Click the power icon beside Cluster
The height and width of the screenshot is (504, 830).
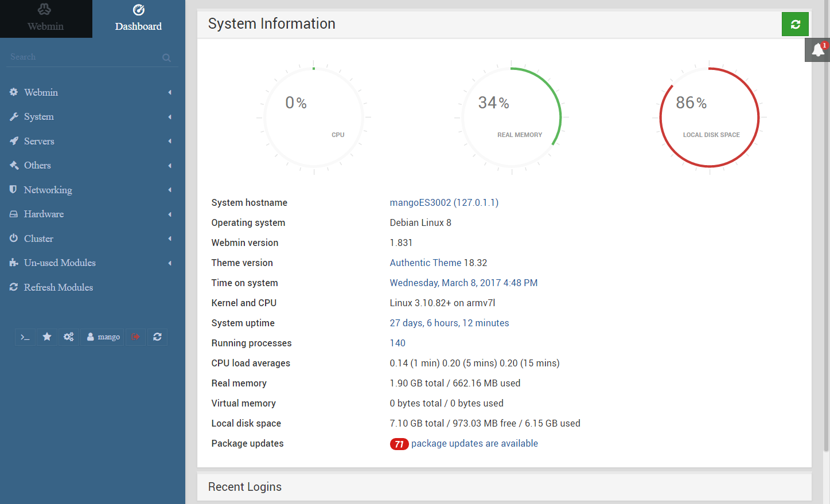tap(14, 238)
